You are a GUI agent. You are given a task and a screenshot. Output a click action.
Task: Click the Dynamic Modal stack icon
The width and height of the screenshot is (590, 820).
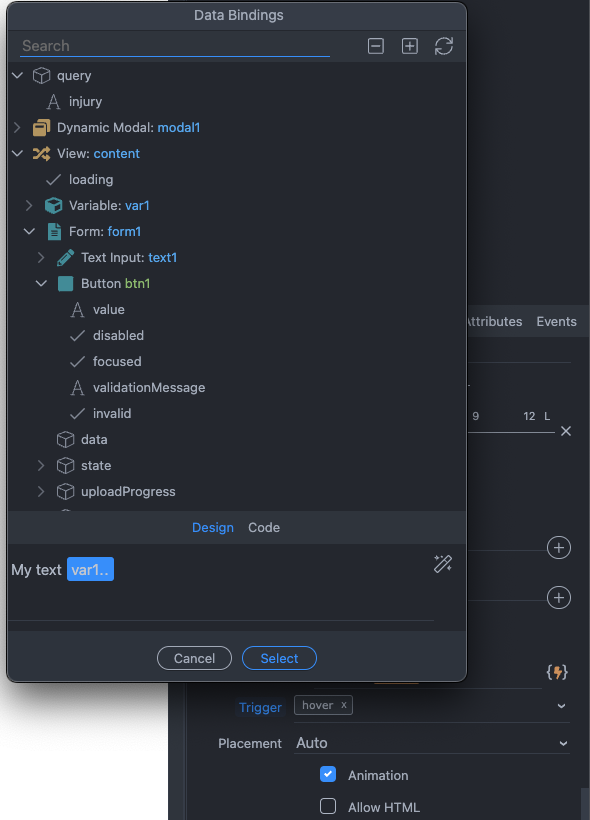[40, 127]
